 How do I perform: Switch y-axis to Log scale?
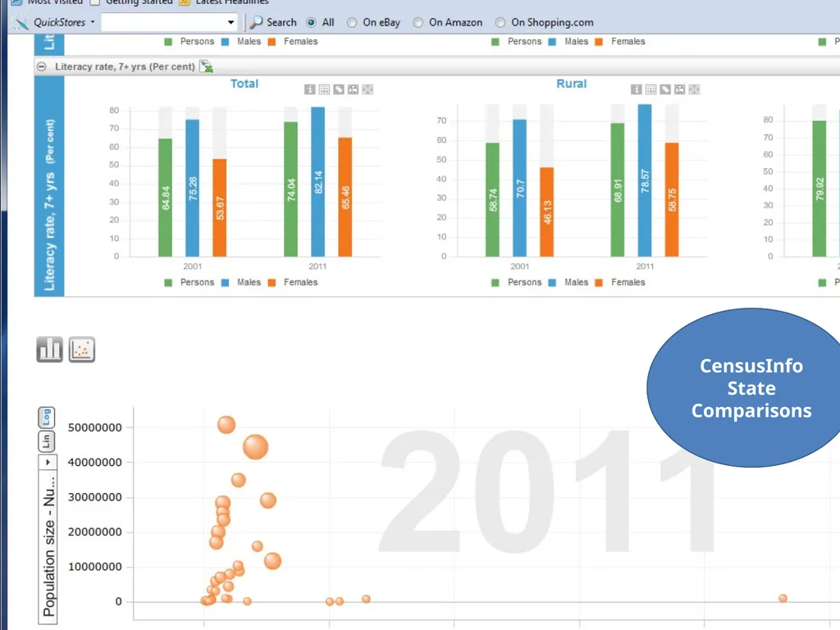tap(47, 418)
